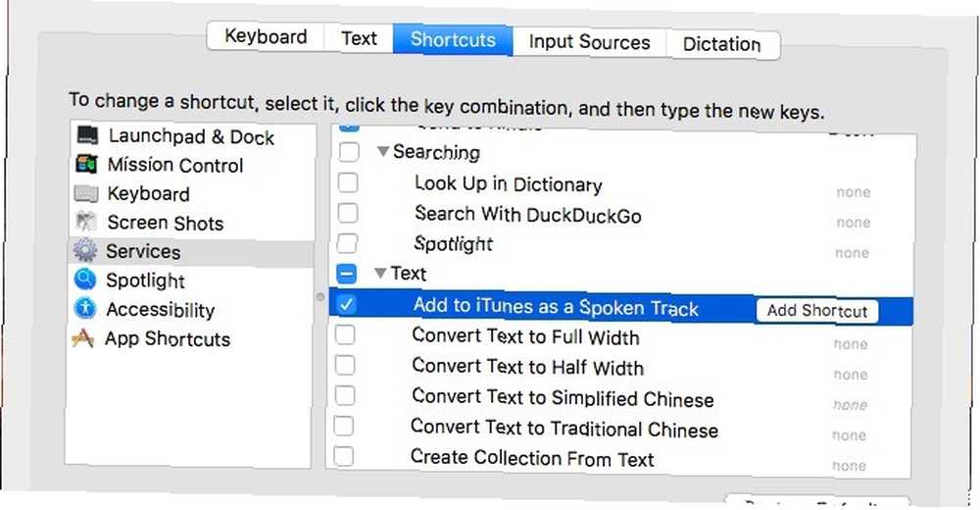Toggle the Text group mixed-state checkbox

click(x=346, y=274)
